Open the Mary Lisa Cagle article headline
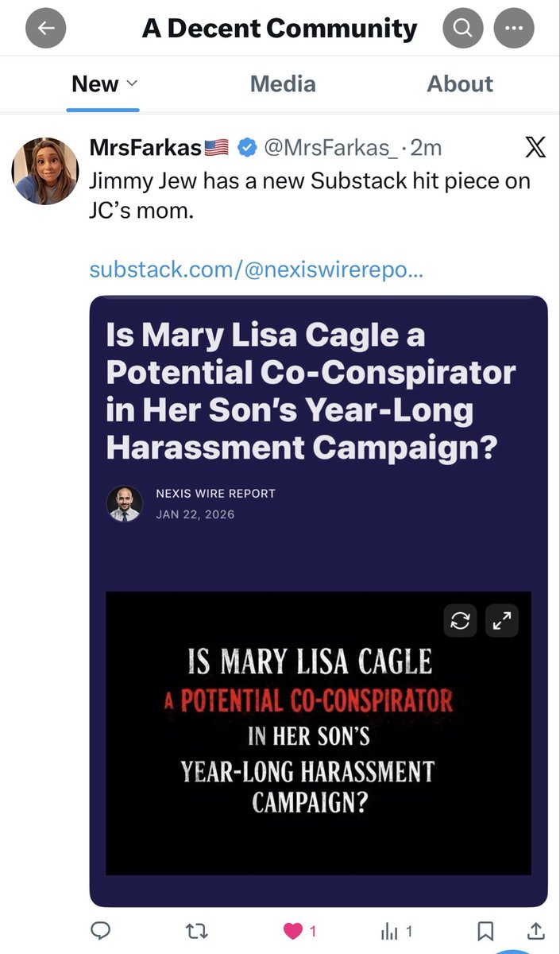Image resolution: width=560 pixels, height=954 pixels. (x=311, y=393)
